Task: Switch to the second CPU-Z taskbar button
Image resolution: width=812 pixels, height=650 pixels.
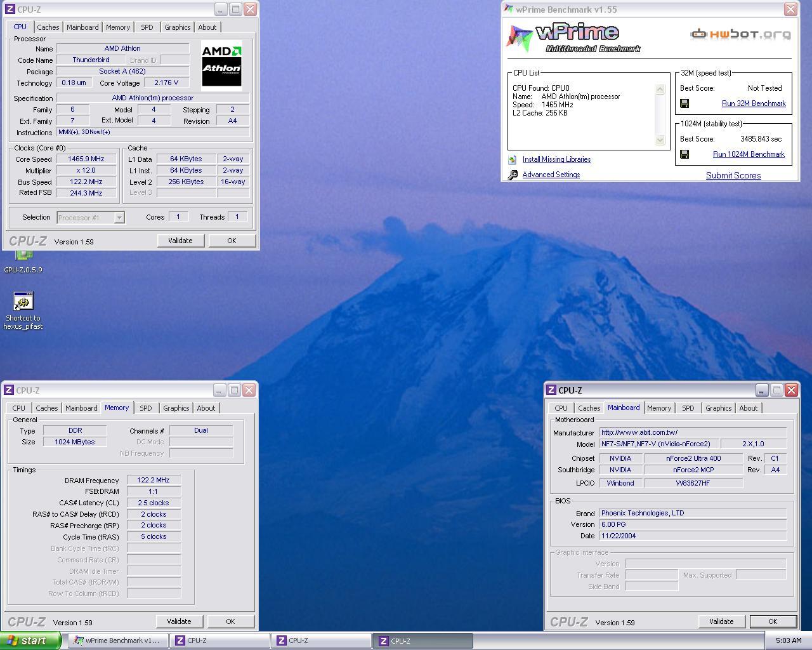Action: (x=321, y=640)
